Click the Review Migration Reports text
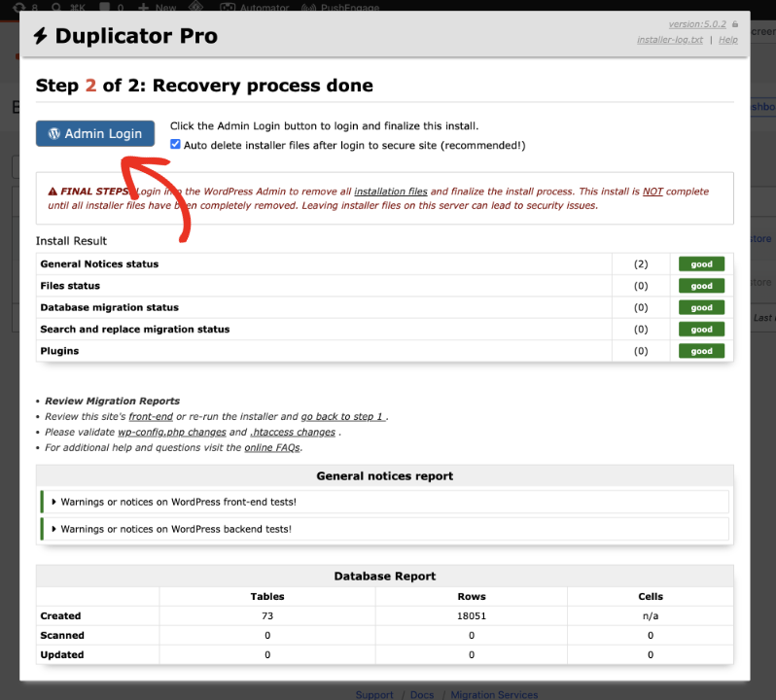Image resolution: width=776 pixels, height=700 pixels. (x=113, y=402)
